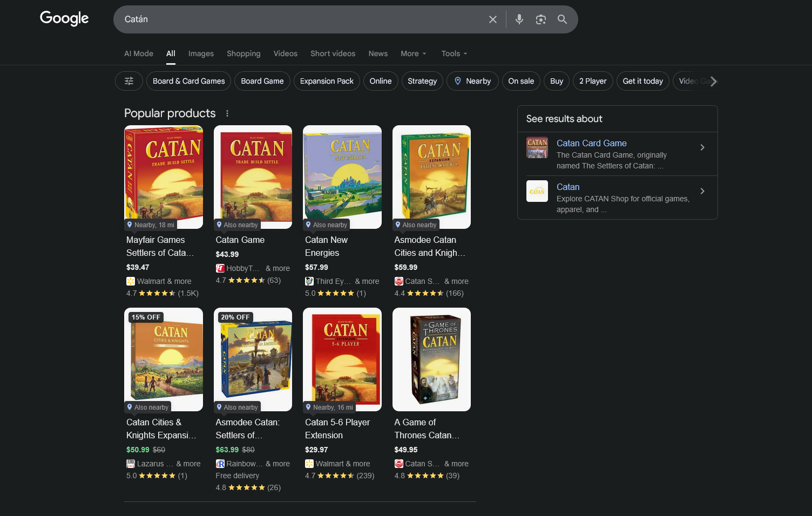Click the Catan shop logo icon in results panel

point(537,191)
